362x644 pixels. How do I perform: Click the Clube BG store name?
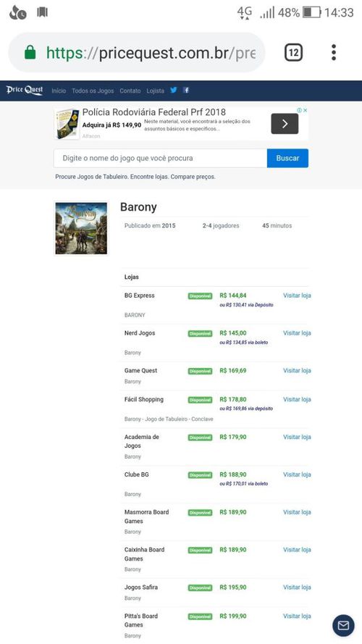(137, 474)
